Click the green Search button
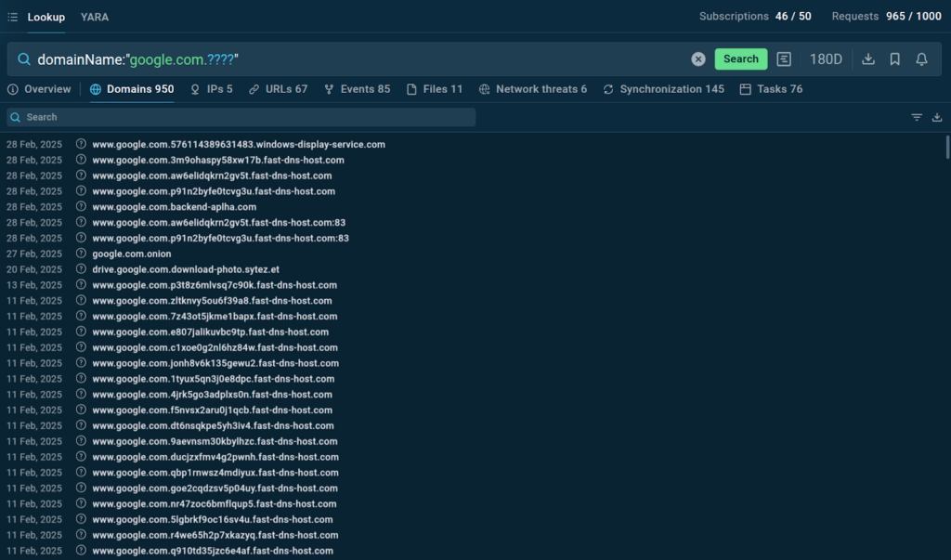 740,59
